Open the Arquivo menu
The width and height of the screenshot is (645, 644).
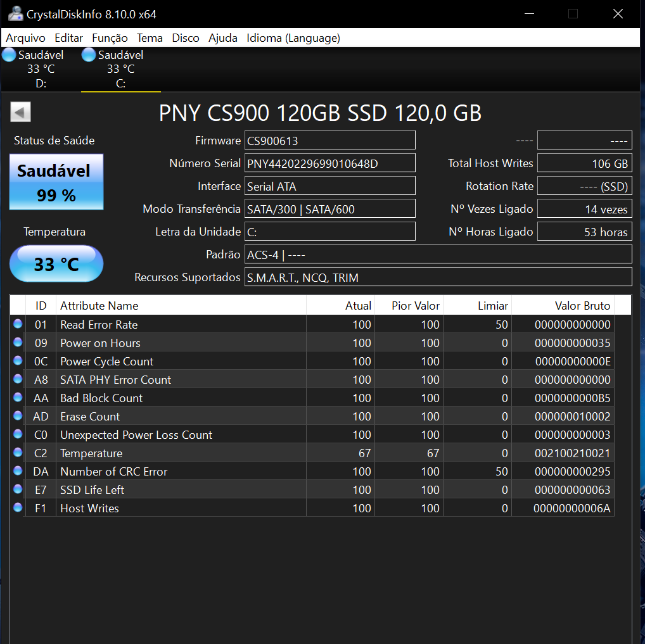pos(25,38)
